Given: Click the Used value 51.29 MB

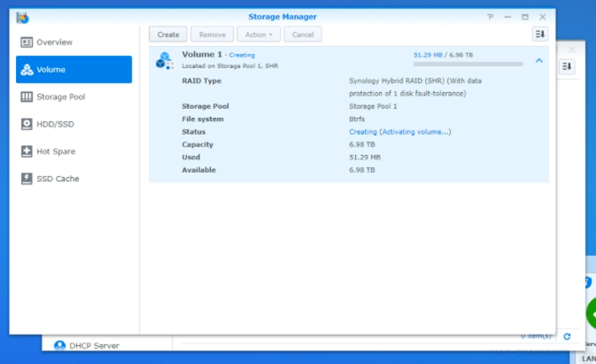Looking at the screenshot, I should click(364, 158).
